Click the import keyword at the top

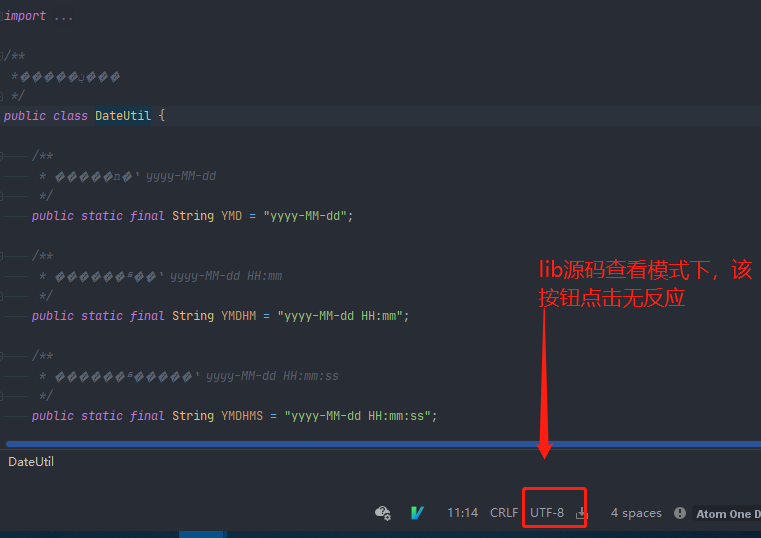(x=25, y=16)
